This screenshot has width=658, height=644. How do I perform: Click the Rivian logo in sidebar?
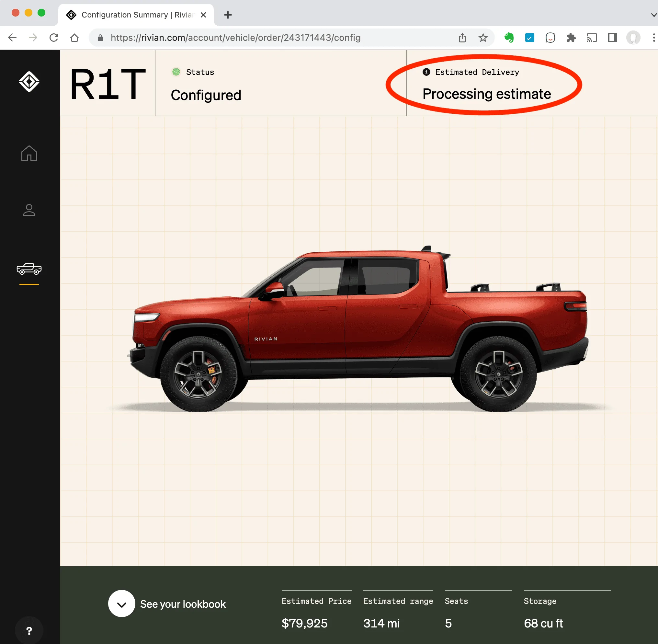point(29,82)
